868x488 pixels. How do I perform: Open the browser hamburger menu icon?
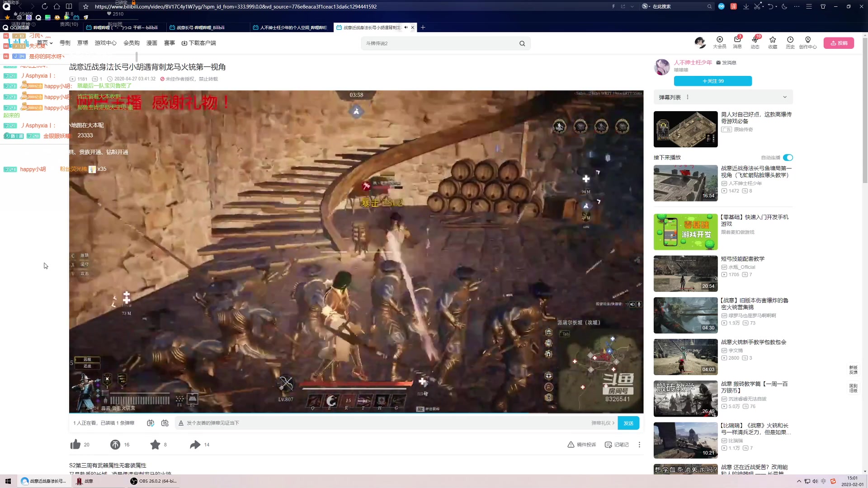pyautogui.click(x=809, y=6)
